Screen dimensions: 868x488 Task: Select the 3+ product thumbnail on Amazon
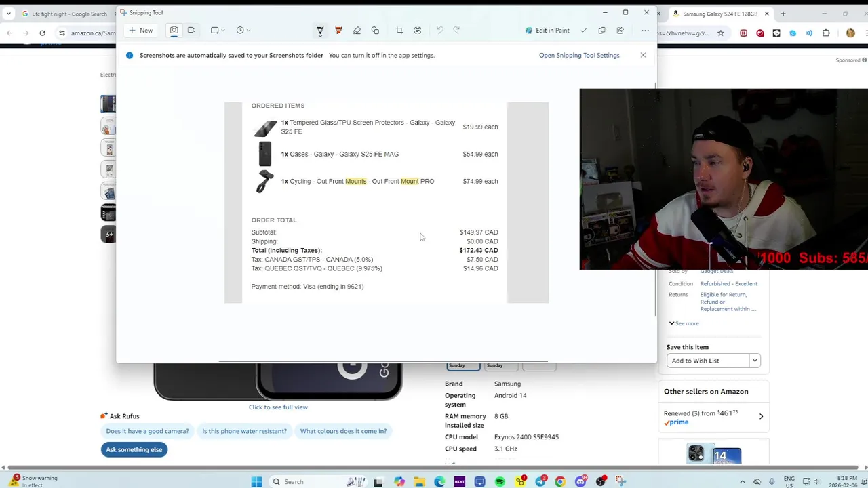tap(108, 235)
